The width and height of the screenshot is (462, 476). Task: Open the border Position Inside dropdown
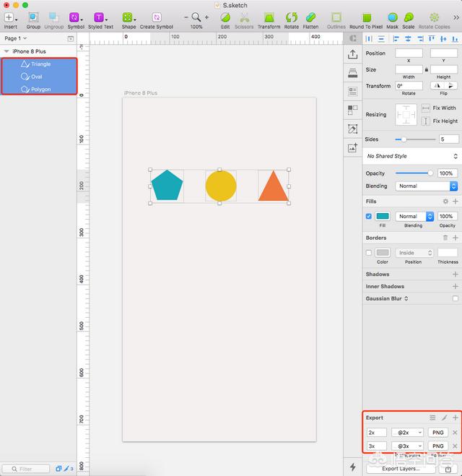click(x=414, y=253)
